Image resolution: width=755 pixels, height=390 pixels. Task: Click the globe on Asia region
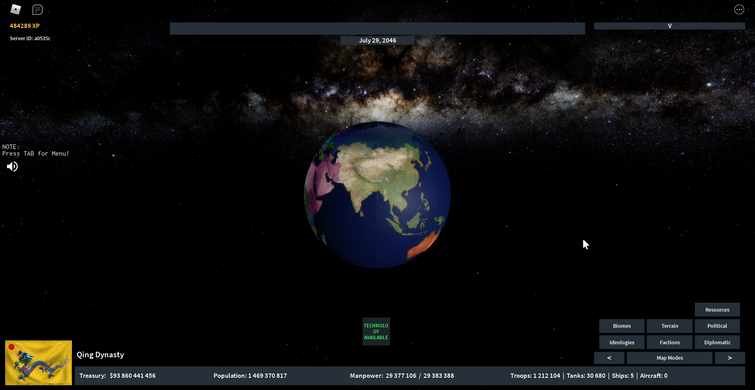pyautogui.click(x=380, y=173)
